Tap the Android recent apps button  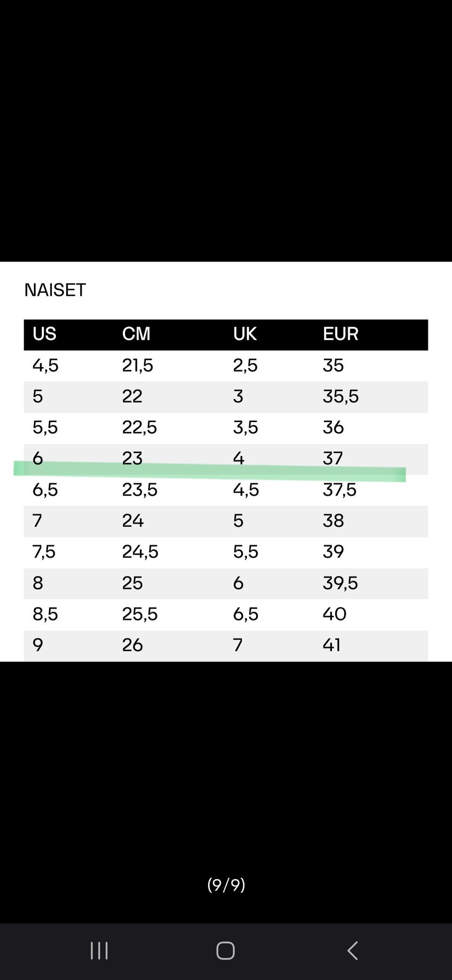coord(99,951)
